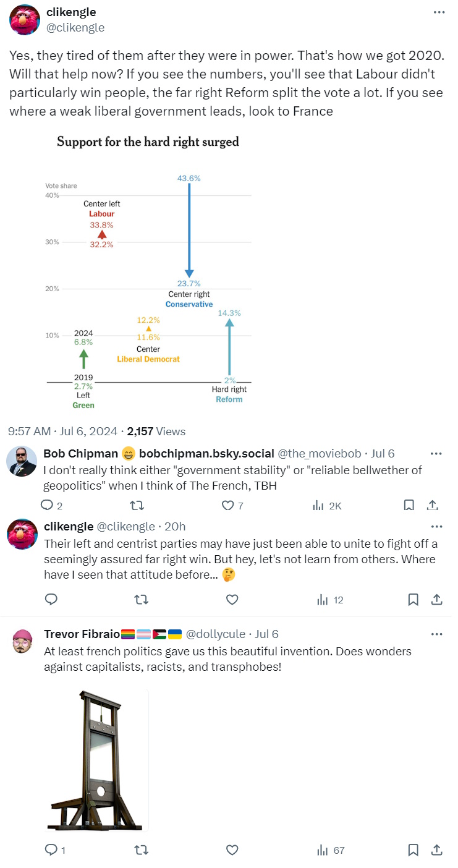Click the @dollycule handle link
This screenshot has height=868, width=458.
pos(216,634)
